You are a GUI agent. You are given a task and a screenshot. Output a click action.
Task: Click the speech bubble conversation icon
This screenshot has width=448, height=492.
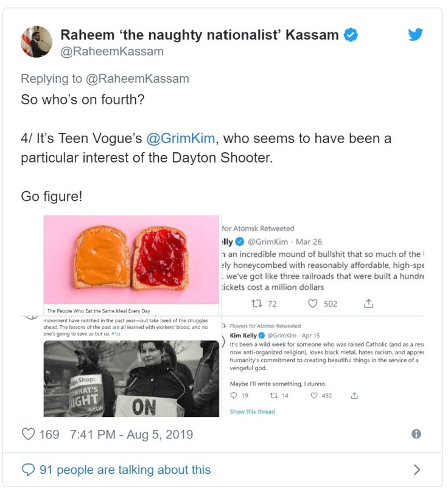click(x=28, y=469)
